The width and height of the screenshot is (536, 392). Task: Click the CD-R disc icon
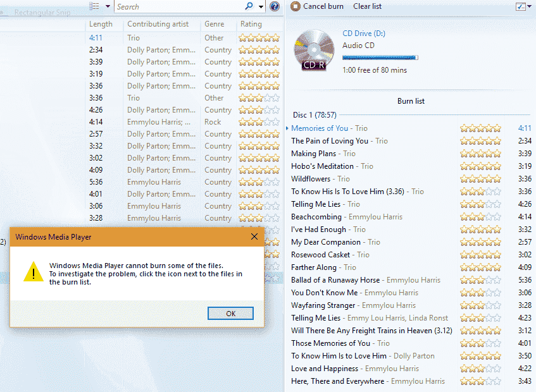tap(314, 51)
